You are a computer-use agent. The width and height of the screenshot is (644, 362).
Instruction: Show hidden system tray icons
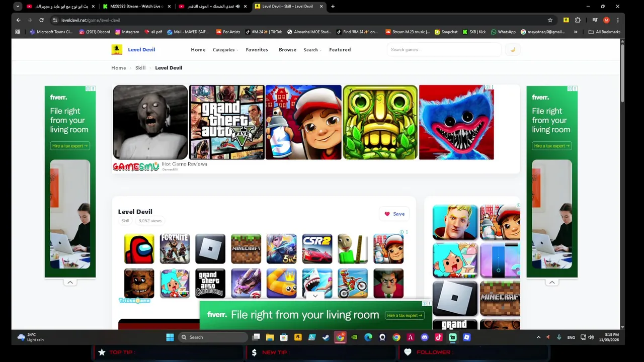538,337
